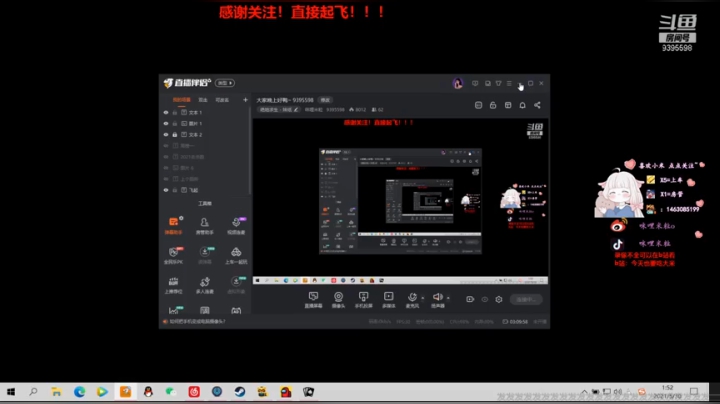Screen dimensions: 720x404
Task: Toggle visibility of 文本 1 source
Action: (x=166, y=112)
